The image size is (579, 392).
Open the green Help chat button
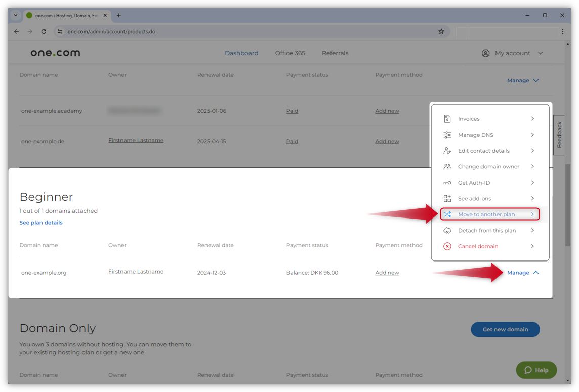pos(536,370)
